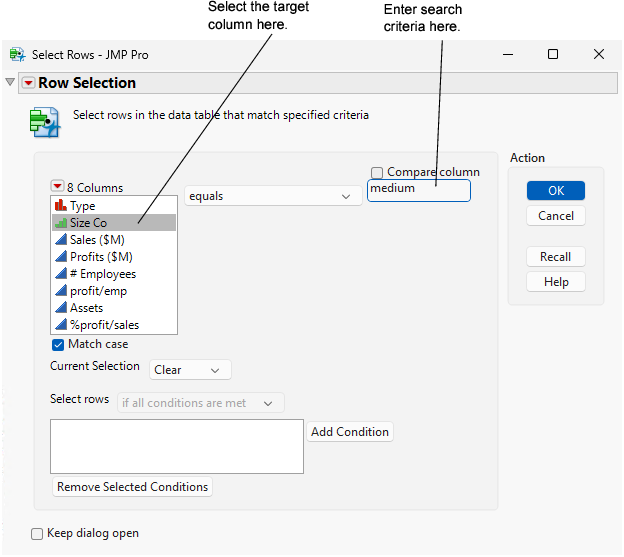The height and width of the screenshot is (557, 624).
Task: Click the ordinal icon beside Size Co
Action: 60,222
